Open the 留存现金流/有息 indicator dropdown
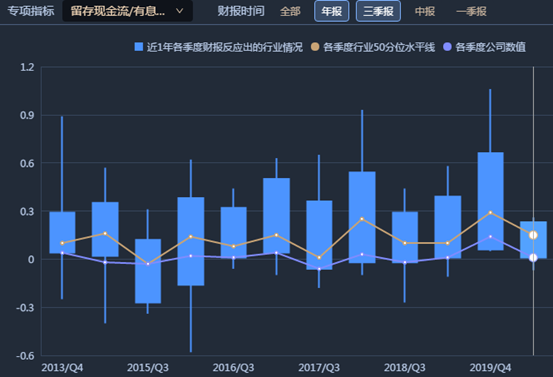Image resolution: width=553 pixels, height=377 pixels. click(x=127, y=11)
